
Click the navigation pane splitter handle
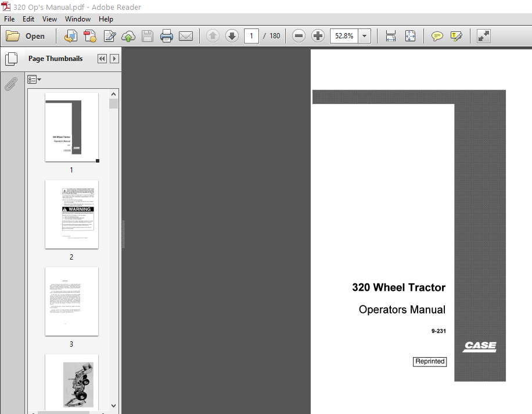click(x=123, y=234)
